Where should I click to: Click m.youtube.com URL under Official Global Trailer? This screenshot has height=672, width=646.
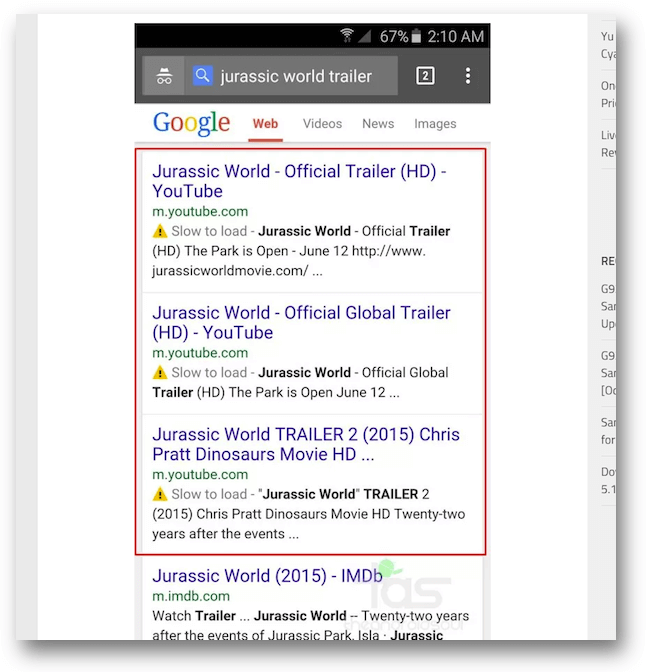(x=200, y=353)
